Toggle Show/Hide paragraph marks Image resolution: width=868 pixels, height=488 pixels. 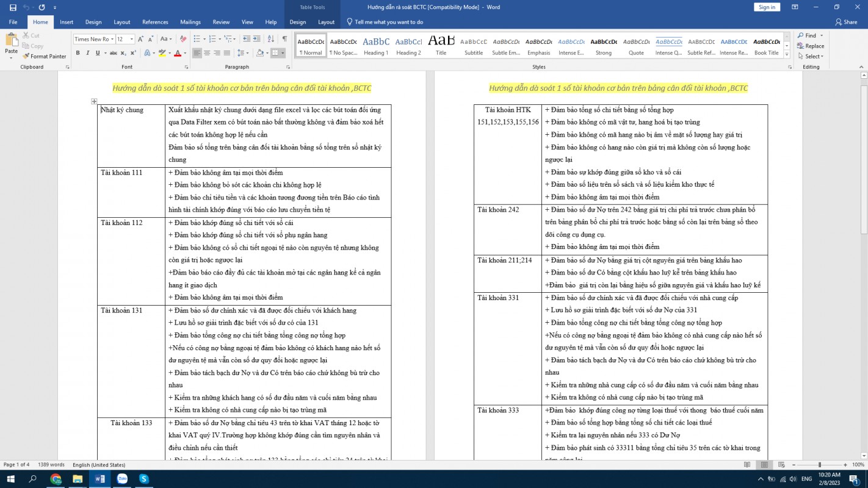point(284,39)
